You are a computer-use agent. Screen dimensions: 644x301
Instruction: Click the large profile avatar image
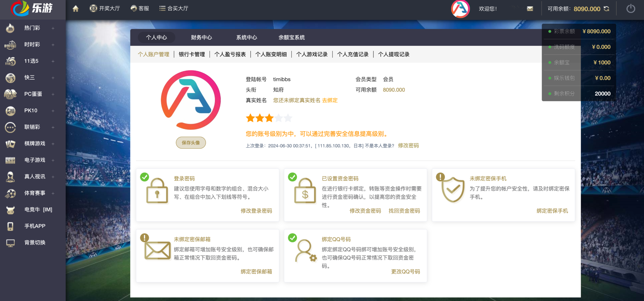(x=191, y=100)
